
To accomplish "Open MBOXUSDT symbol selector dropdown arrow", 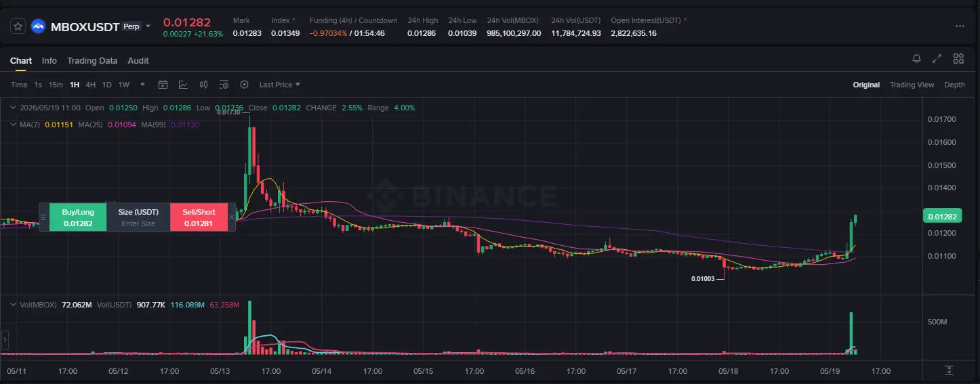I will [x=148, y=26].
